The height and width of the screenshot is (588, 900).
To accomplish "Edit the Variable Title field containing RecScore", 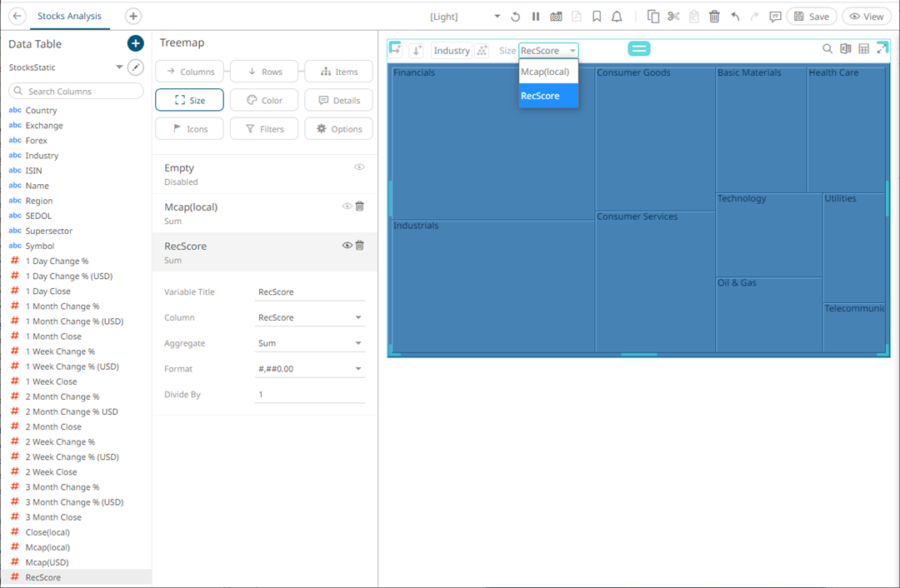I will pos(310,292).
